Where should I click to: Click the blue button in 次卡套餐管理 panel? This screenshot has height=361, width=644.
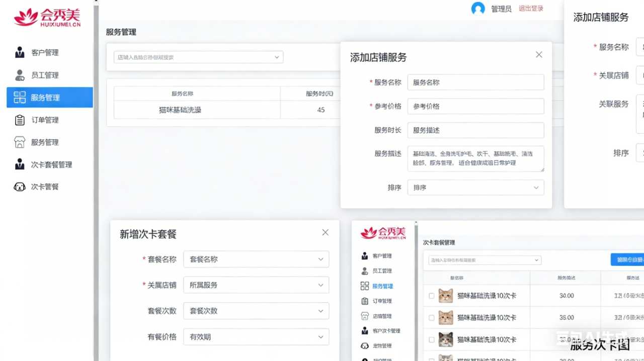point(627,260)
